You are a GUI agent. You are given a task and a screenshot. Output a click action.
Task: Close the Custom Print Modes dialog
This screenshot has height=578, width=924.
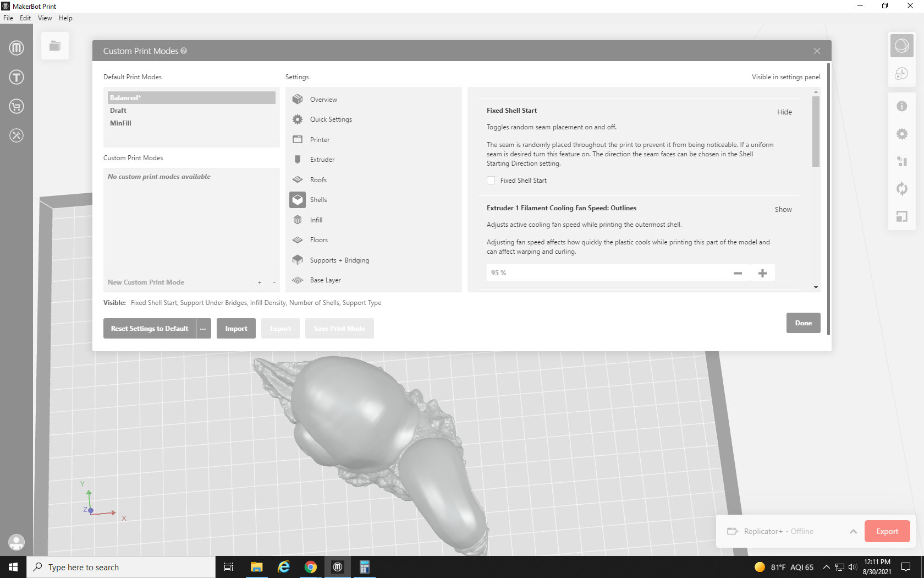tap(817, 51)
